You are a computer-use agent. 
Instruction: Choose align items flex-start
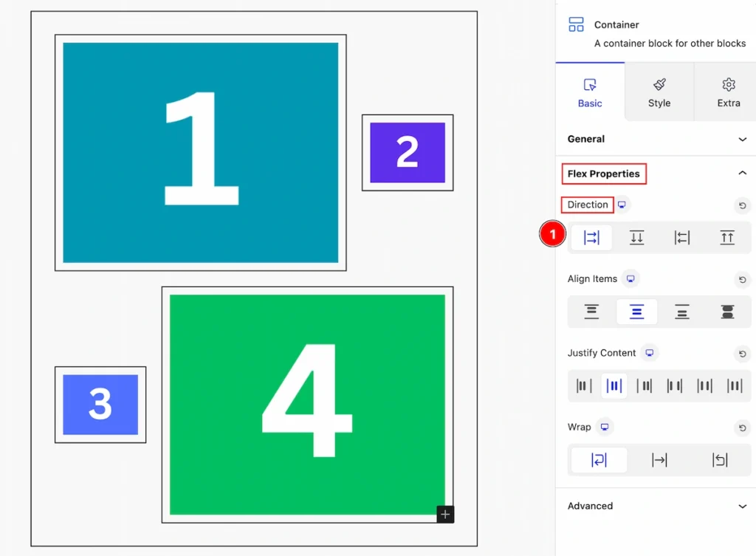point(591,312)
